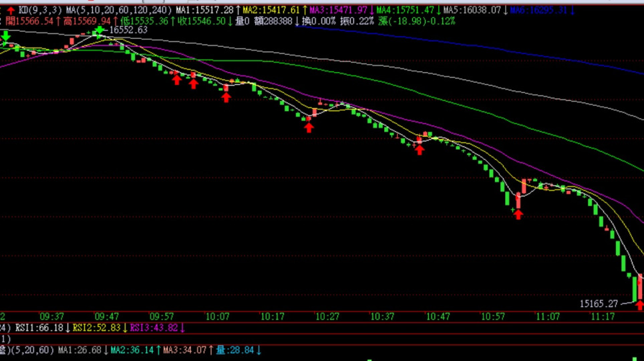
Task: Click the red arrow signal near 10:47
Action: 420,149
